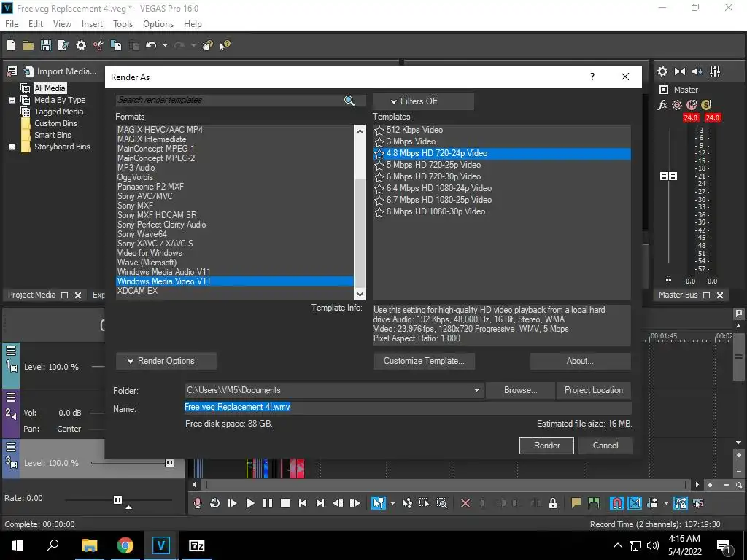
Task: Click the What's This help cursor icon
Action: (225, 45)
